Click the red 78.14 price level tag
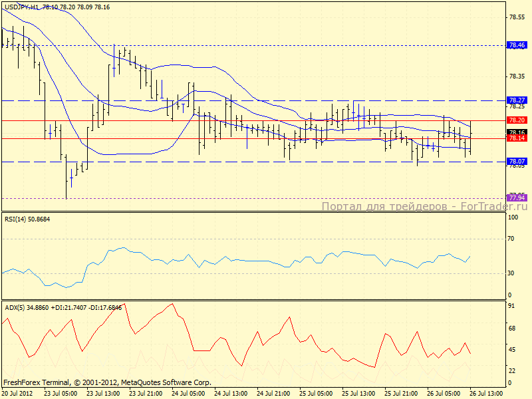The height and width of the screenshot is (399, 532). coord(517,139)
